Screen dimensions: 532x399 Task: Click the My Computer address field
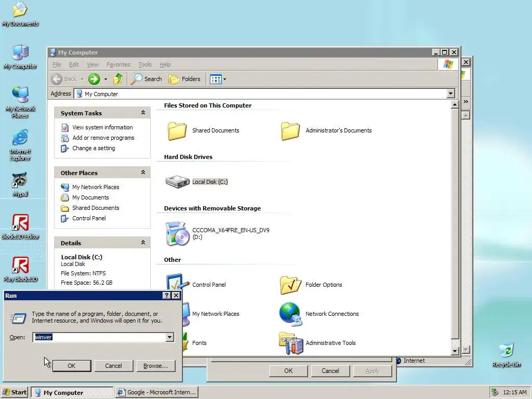tap(261, 94)
